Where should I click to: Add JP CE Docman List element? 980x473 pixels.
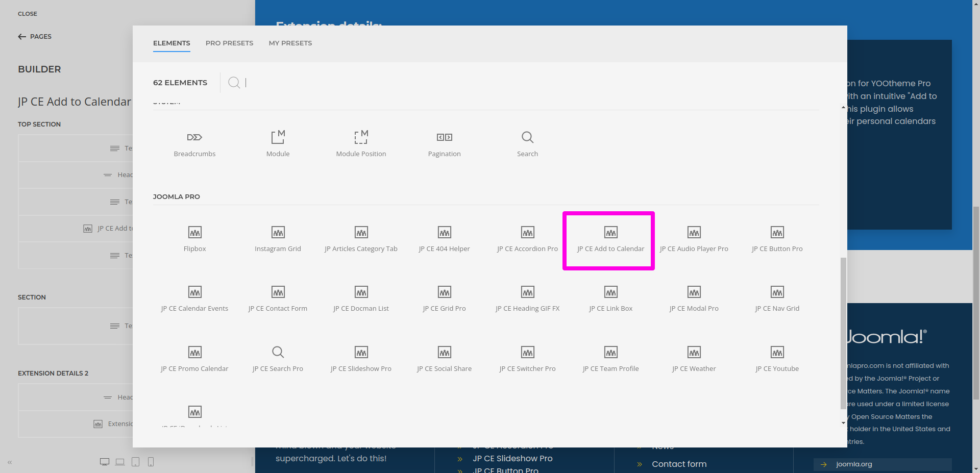coord(361,299)
